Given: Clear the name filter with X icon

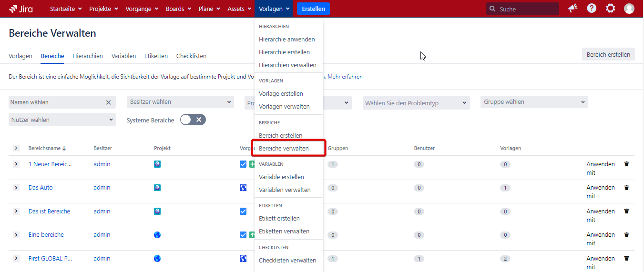Looking at the screenshot, I should pyautogui.click(x=108, y=102).
